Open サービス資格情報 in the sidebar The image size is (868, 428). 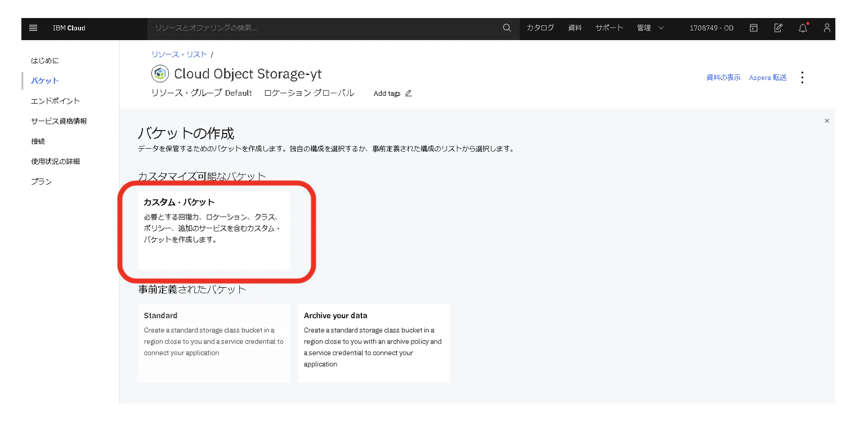click(59, 121)
